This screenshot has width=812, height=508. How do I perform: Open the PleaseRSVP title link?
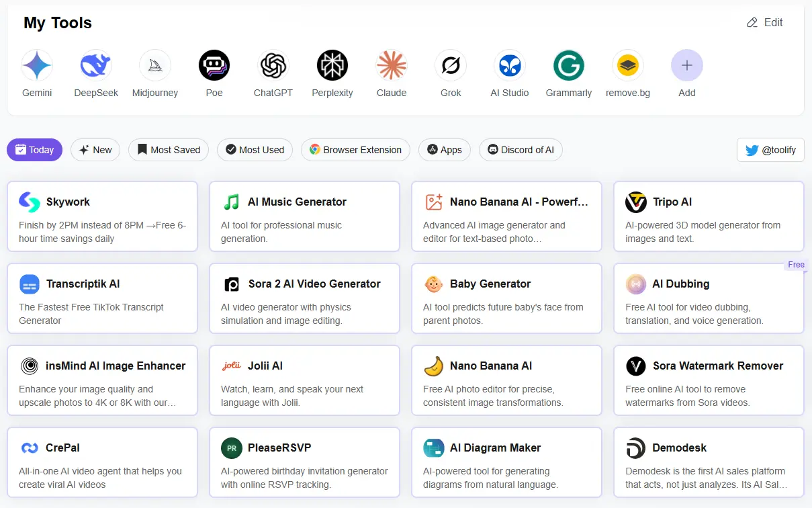279,448
